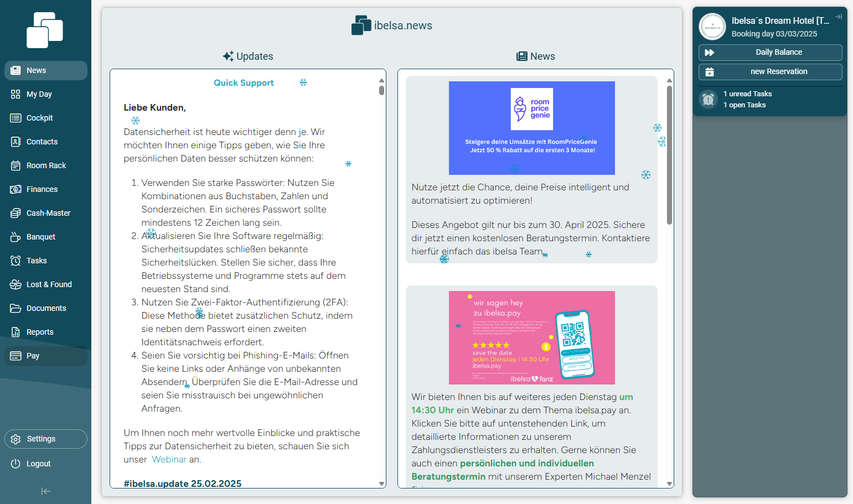The height and width of the screenshot is (504, 853).
Task: Click the RoomPriceGenie banner image
Action: (x=531, y=128)
